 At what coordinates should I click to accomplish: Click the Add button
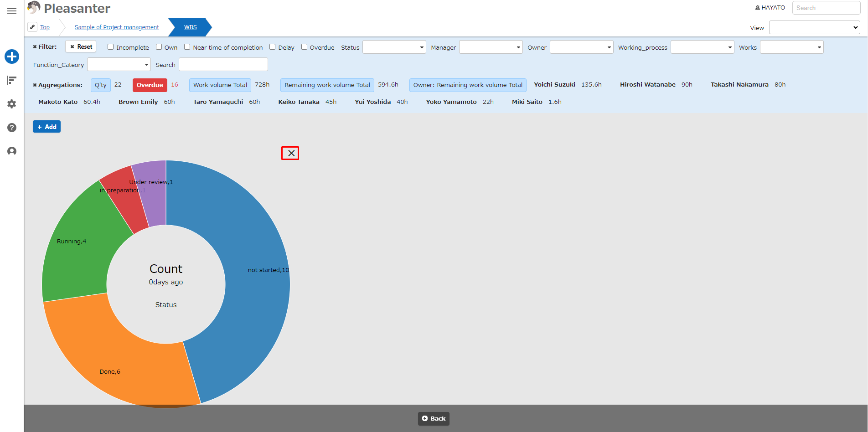tap(46, 127)
